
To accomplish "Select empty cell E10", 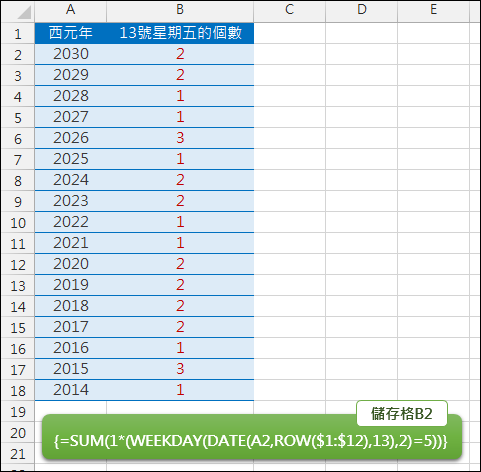I will [433, 222].
